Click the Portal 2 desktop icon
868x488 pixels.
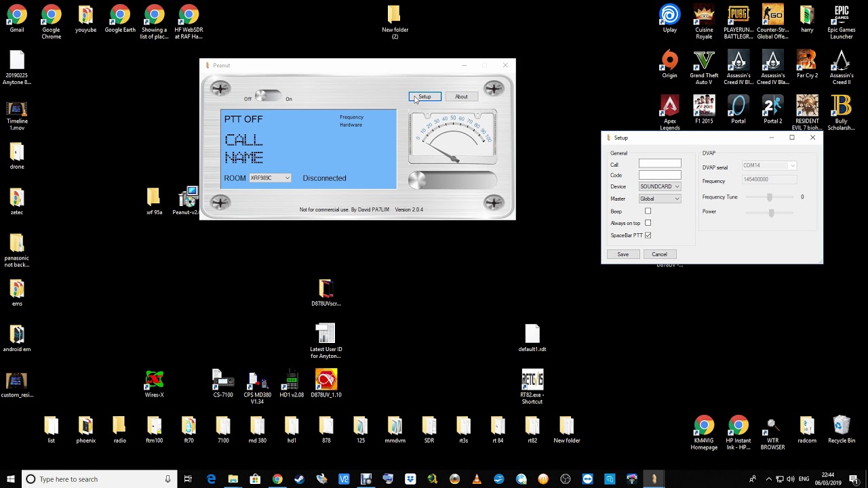(x=773, y=110)
